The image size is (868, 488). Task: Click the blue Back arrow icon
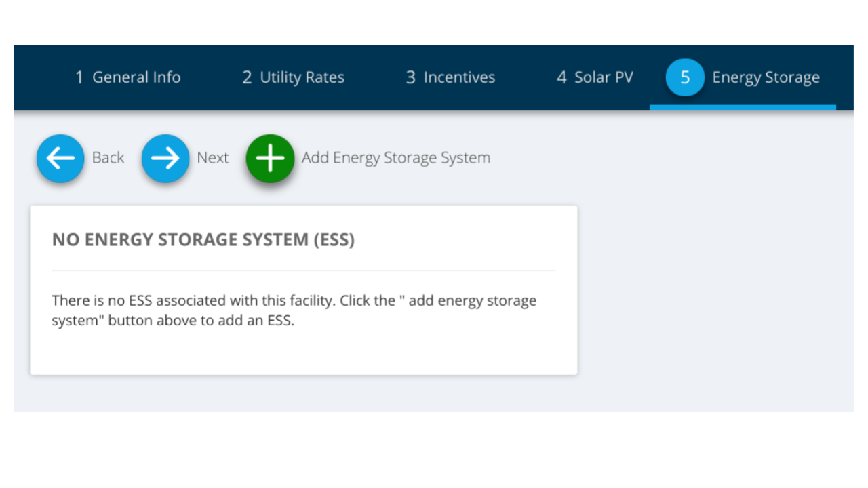point(60,159)
